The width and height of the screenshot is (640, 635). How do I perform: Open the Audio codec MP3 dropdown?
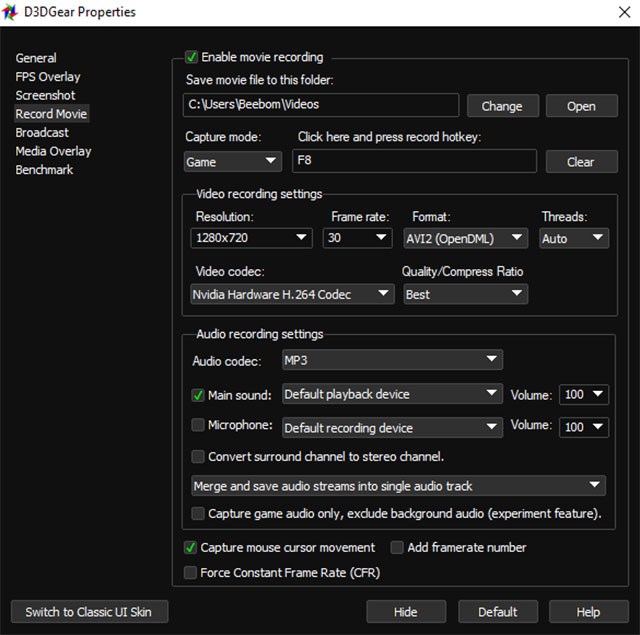point(392,360)
